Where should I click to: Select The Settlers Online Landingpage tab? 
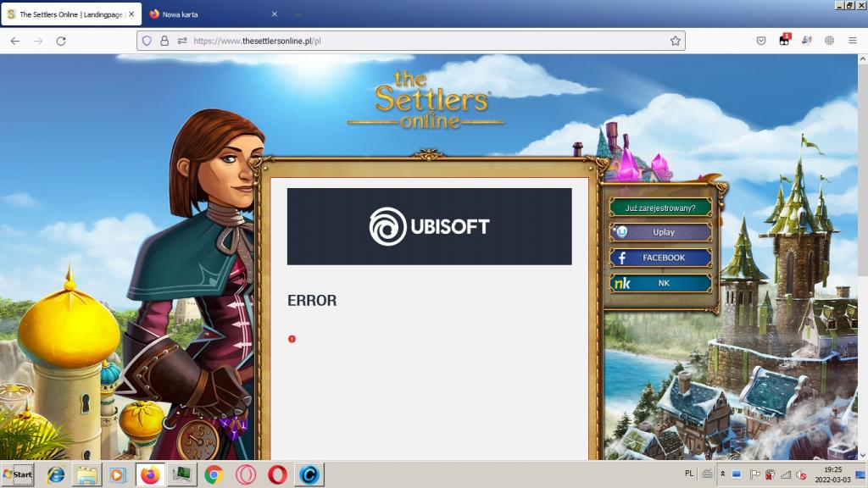click(68, 14)
